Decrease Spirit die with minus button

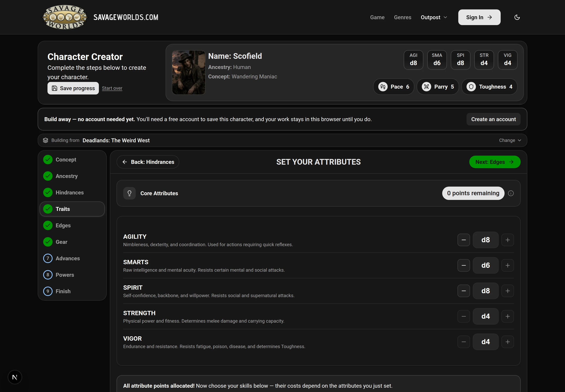463,291
